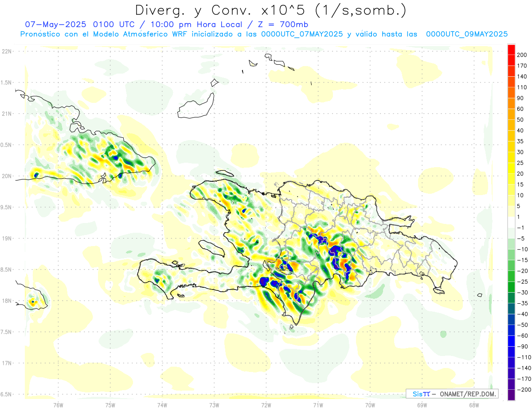Click the '74W' longitude label
Screen dimensions: 532x411
tap(162, 404)
